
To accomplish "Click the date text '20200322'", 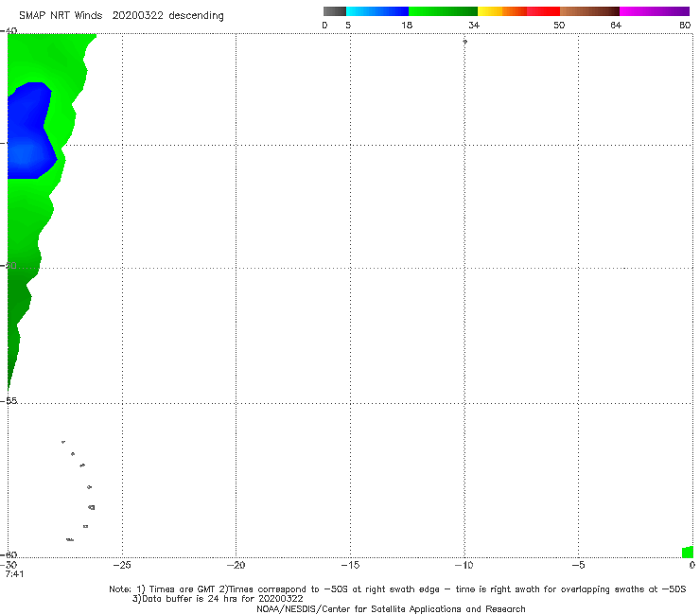I will coord(138,15).
